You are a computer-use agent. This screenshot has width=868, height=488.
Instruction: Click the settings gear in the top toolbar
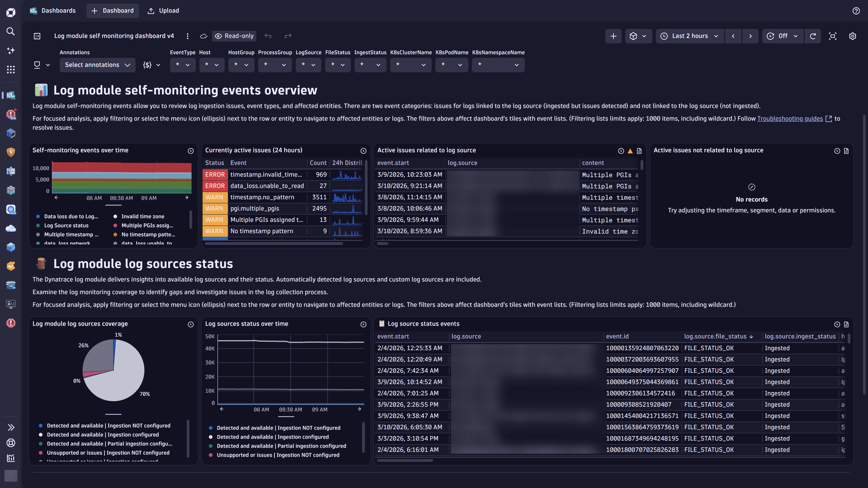click(852, 36)
